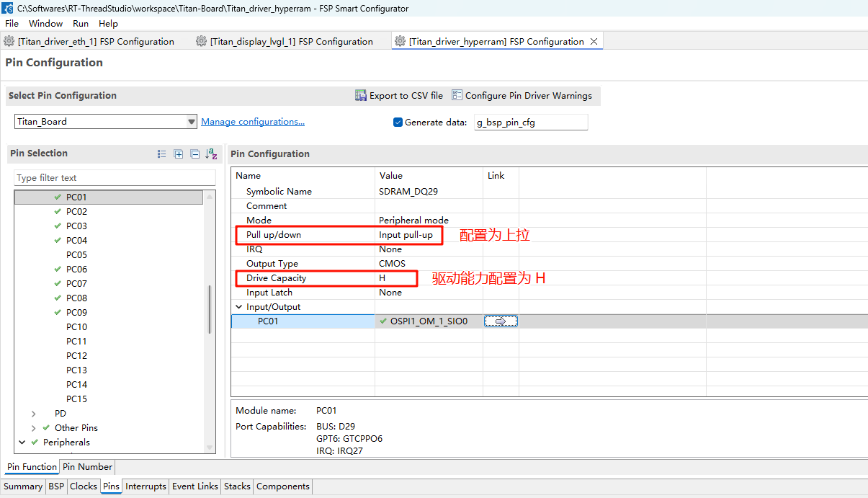Sort pins alphabetically with A-Z icon

[x=211, y=154]
